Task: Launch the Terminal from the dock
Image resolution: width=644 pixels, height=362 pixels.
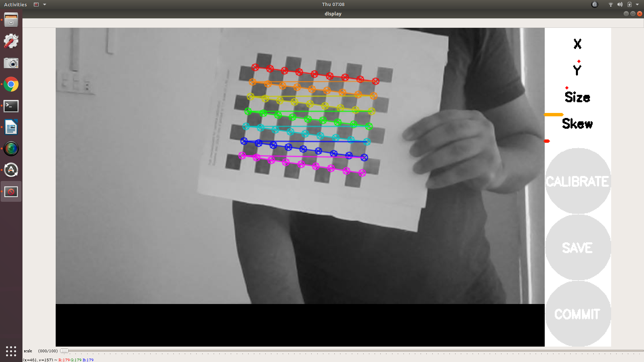Action: pos(11,106)
